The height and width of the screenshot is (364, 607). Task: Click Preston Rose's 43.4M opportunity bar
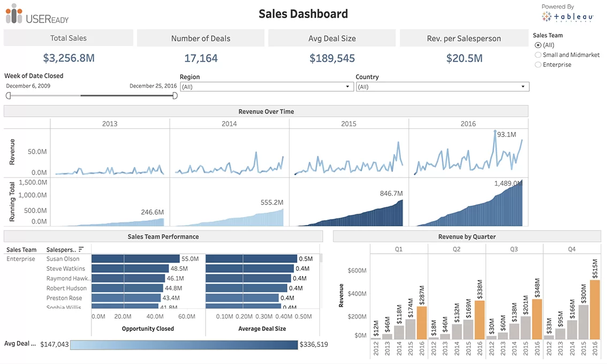pyautogui.click(x=126, y=298)
